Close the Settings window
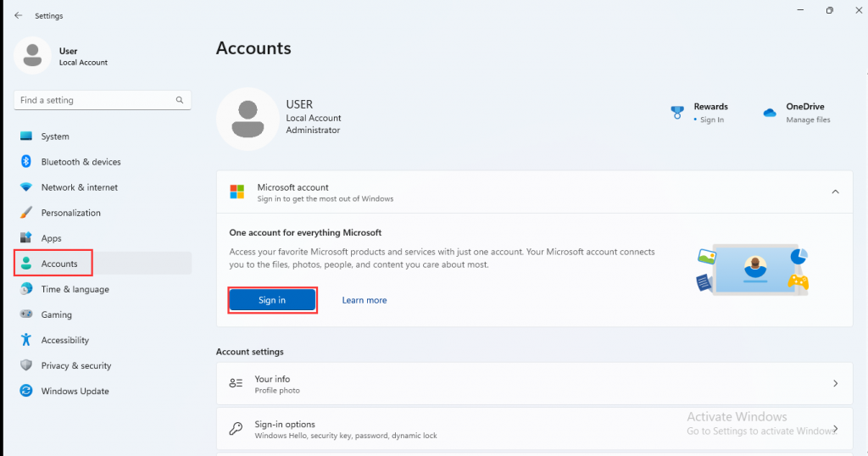This screenshot has width=868, height=456. [858, 10]
